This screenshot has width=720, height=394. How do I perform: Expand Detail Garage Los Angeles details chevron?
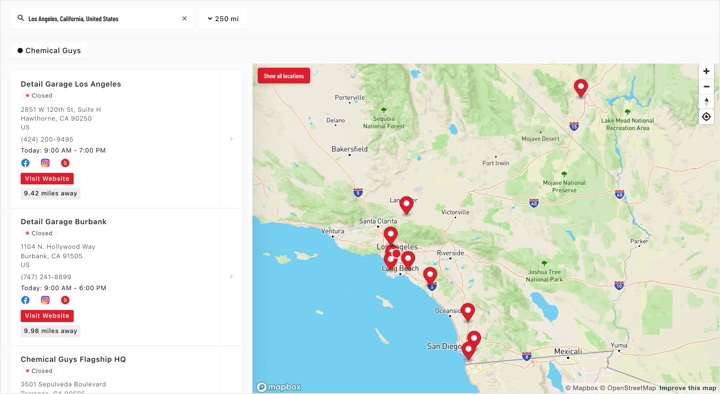click(231, 139)
